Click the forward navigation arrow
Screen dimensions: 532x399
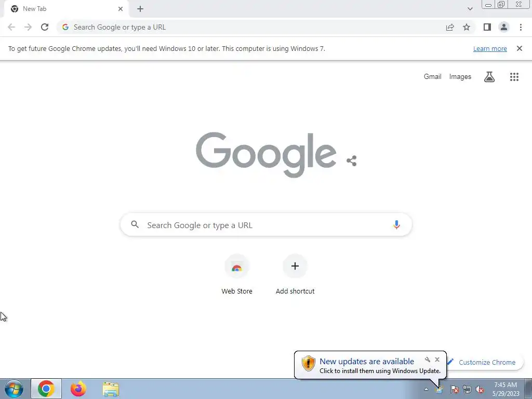coord(28,27)
